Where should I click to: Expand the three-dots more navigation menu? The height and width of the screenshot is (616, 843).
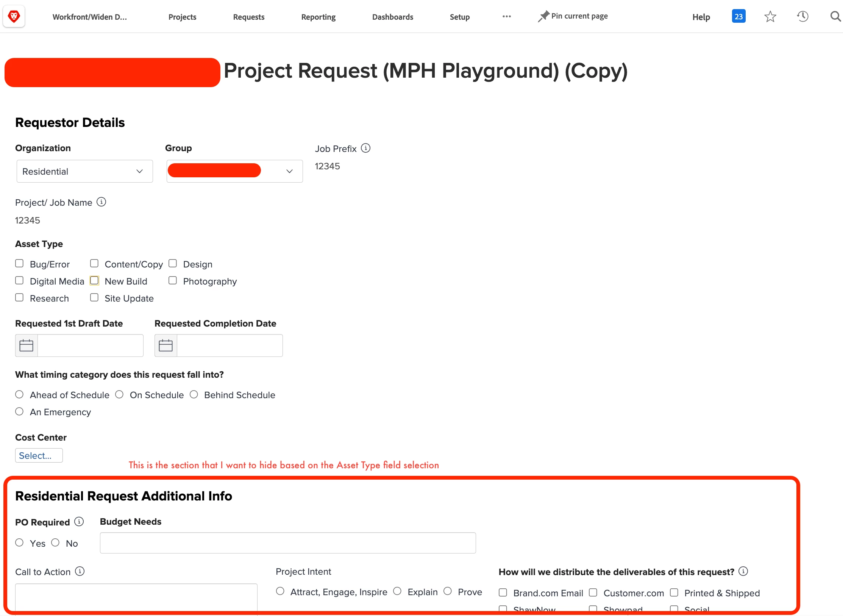506,16
